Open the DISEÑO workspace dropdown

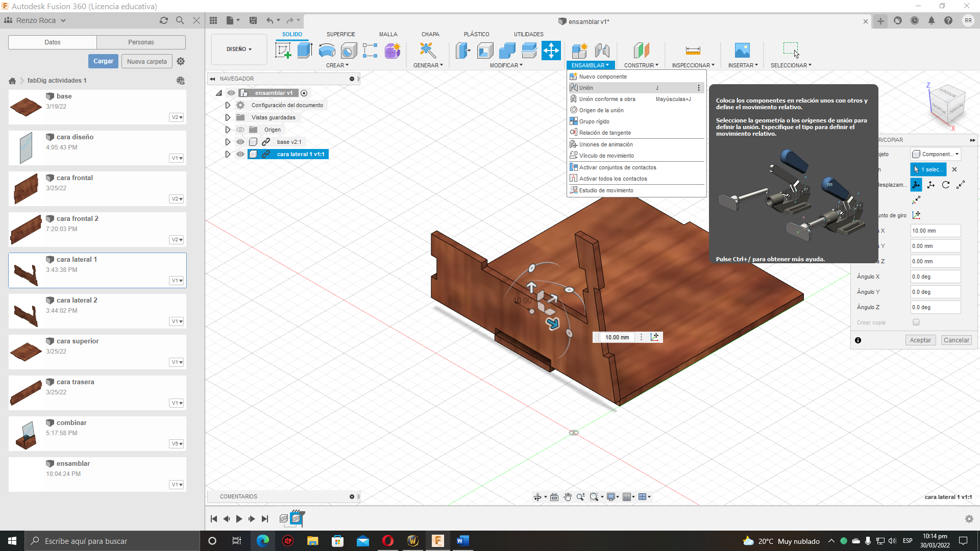239,49
